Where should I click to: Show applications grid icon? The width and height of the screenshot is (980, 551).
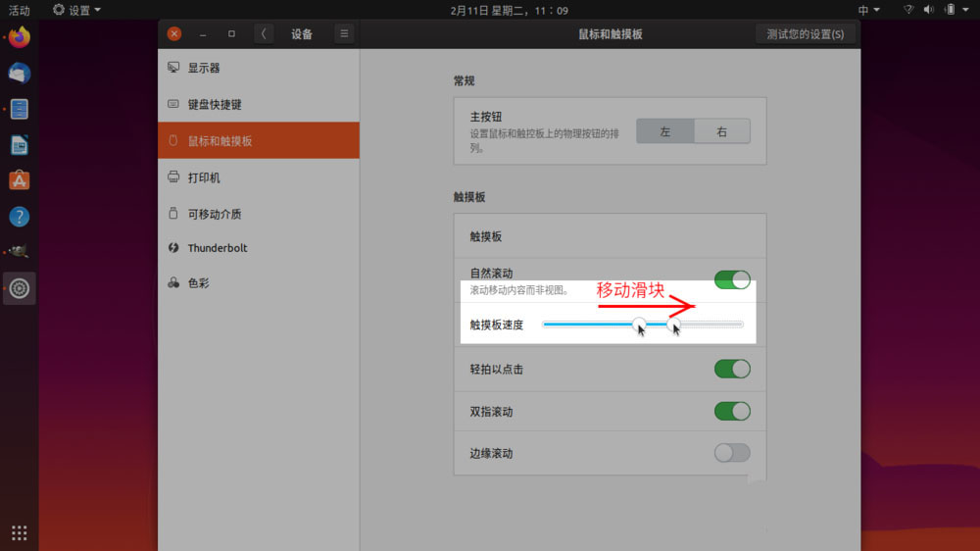(x=20, y=532)
